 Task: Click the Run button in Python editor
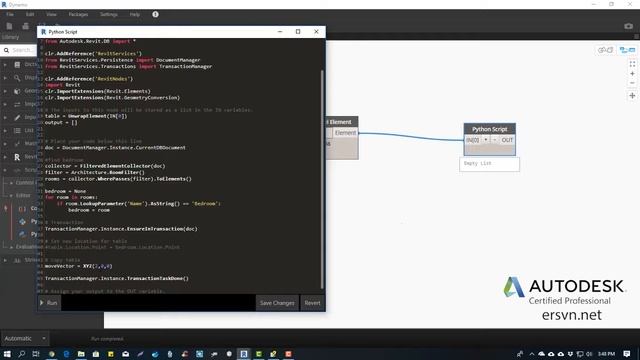coord(49,303)
